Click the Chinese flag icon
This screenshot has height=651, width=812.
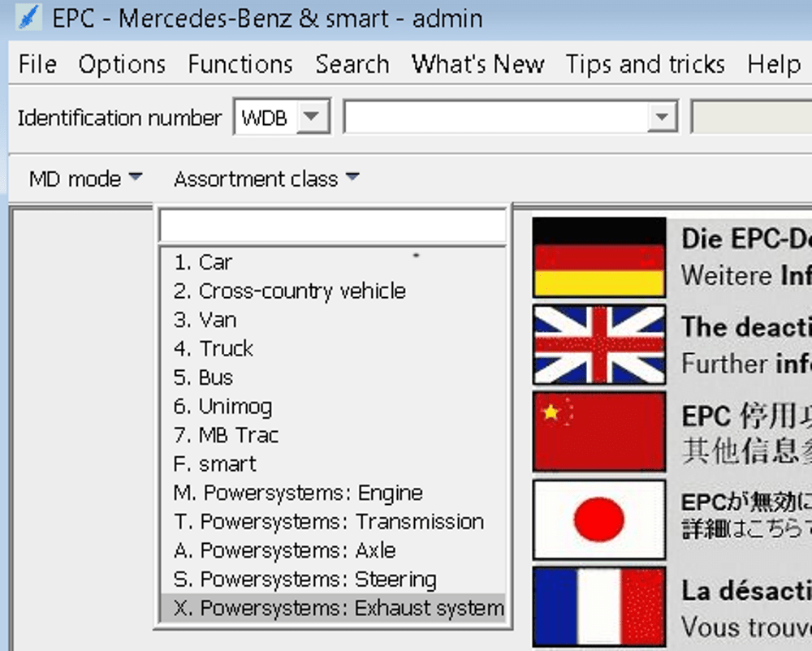pyautogui.click(x=599, y=431)
